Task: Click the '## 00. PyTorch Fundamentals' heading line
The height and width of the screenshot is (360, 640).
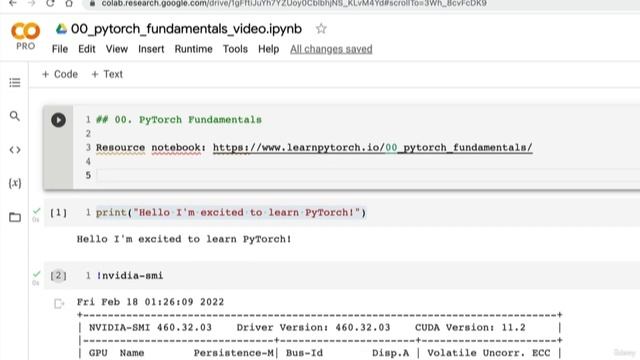Action: click(x=179, y=120)
